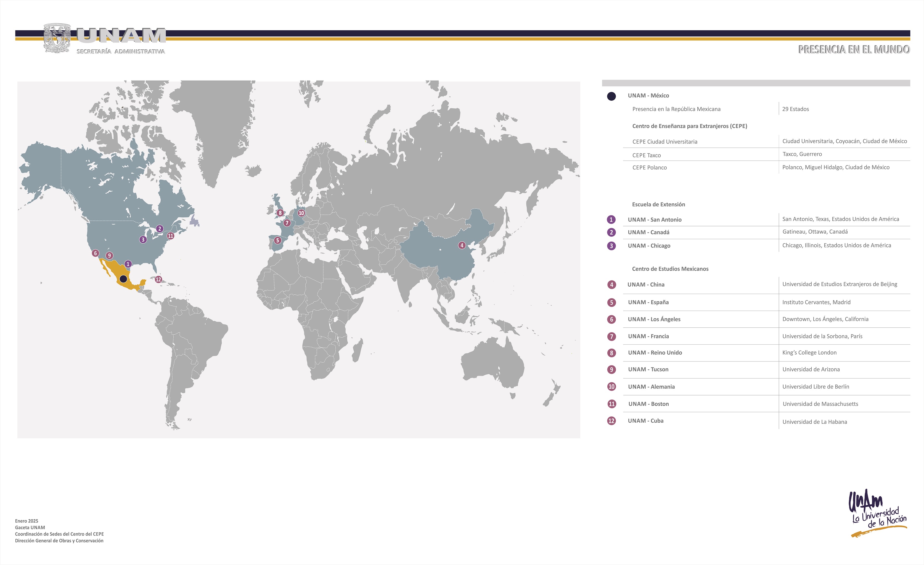Click legend circle 8 beside UNAM - Reino Unido
This screenshot has width=924, height=565.
point(611,353)
